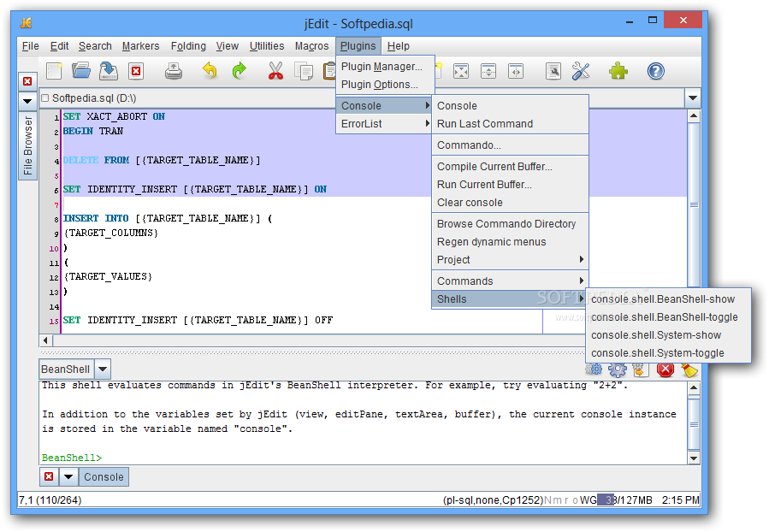Image resolution: width=769 pixels, height=532 pixels.
Task: Open Plugin Manager via green puzzle icon
Action: point(618,71)
